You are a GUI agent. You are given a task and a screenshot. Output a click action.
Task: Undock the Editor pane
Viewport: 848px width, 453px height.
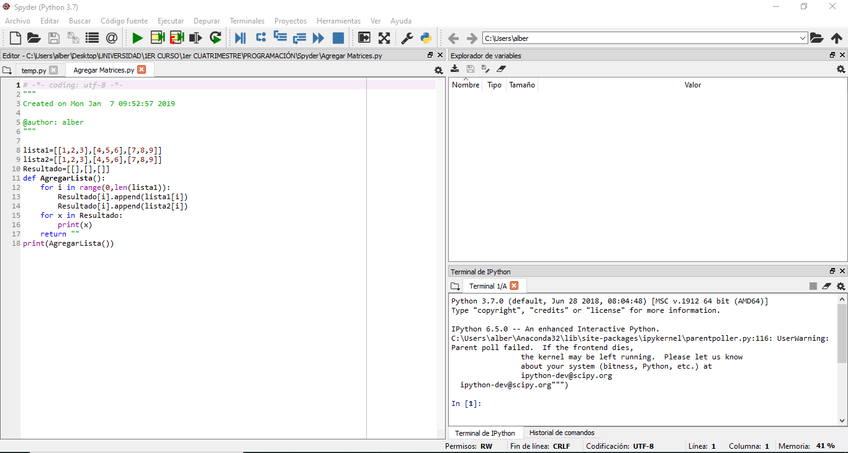tap(430, 56)
